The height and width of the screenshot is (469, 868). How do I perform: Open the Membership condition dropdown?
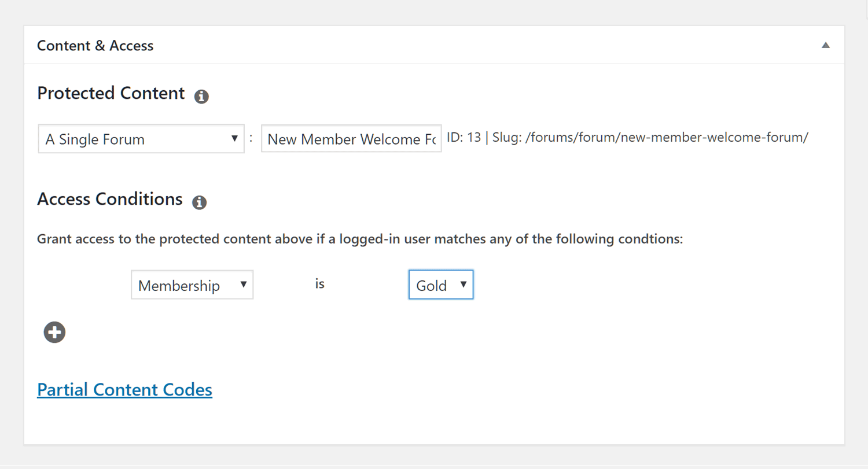(x=192, y=285)
